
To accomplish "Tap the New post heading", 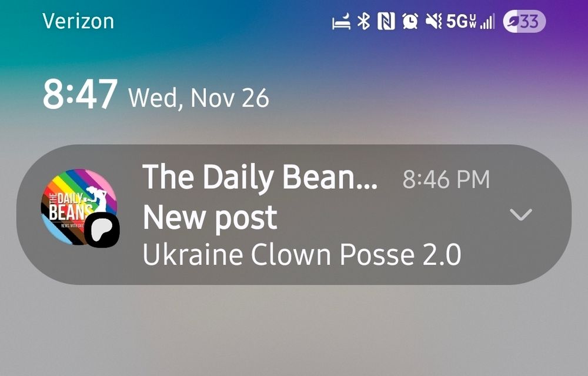I will pos(210,218).
